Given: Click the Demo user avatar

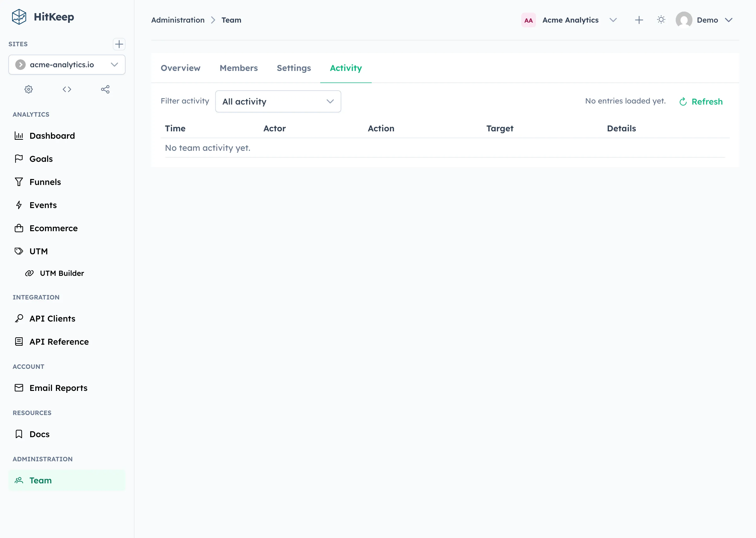Looking at the screenshot, I should pos(684,20).
